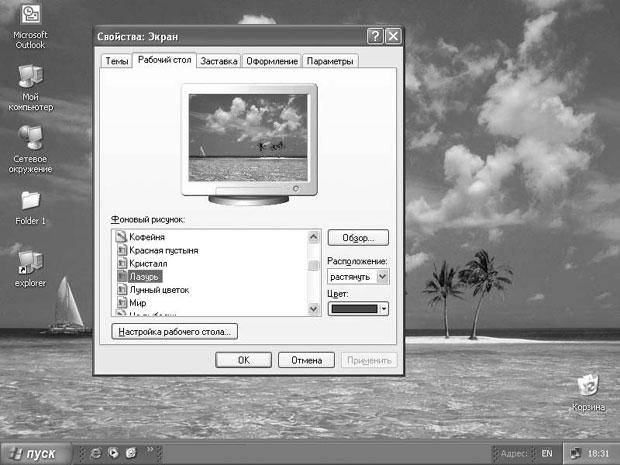620x465 pixels.
Task: Open the Оформление tab
Action: tap(272, 62)
